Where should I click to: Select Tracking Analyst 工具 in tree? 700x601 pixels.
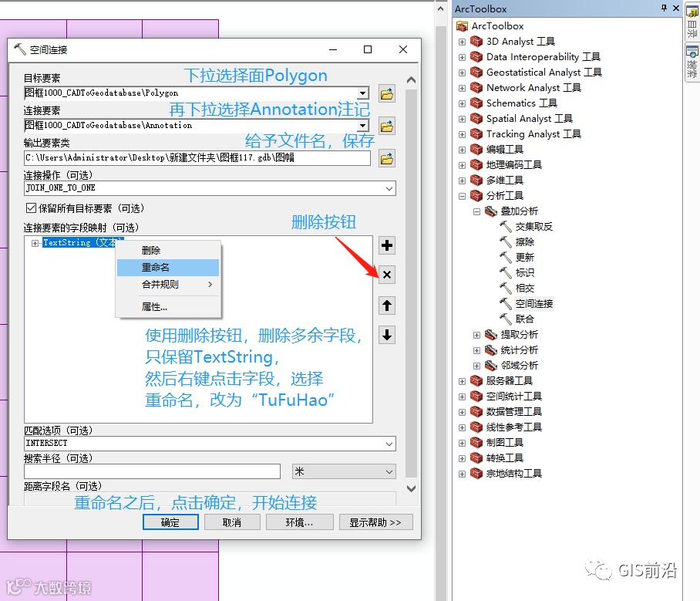[533, 134]
